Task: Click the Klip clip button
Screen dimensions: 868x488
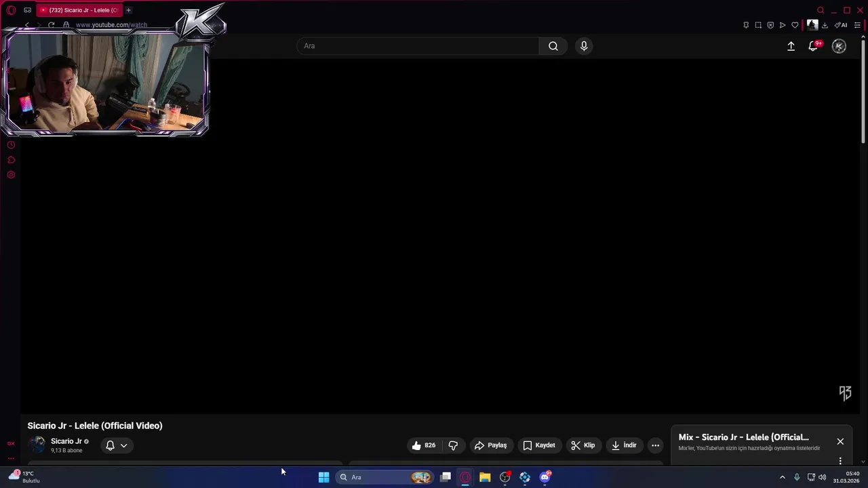Action: 583,445
